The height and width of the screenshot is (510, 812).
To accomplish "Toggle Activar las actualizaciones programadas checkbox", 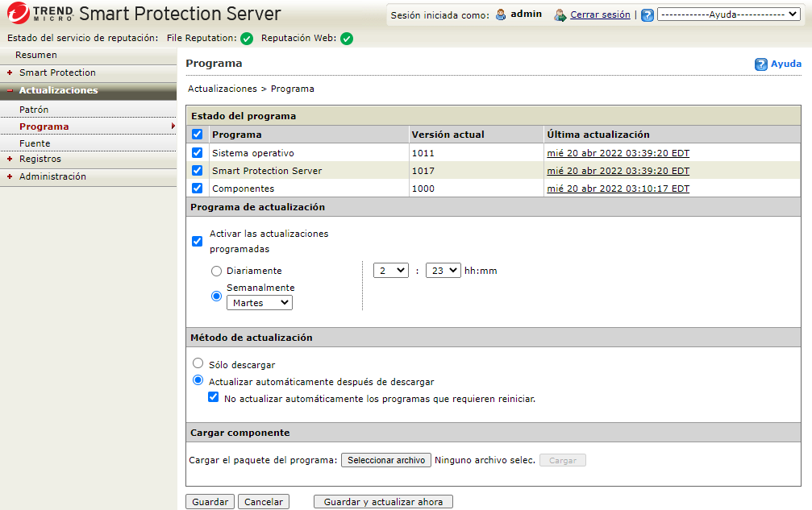I will pos(198,241).
